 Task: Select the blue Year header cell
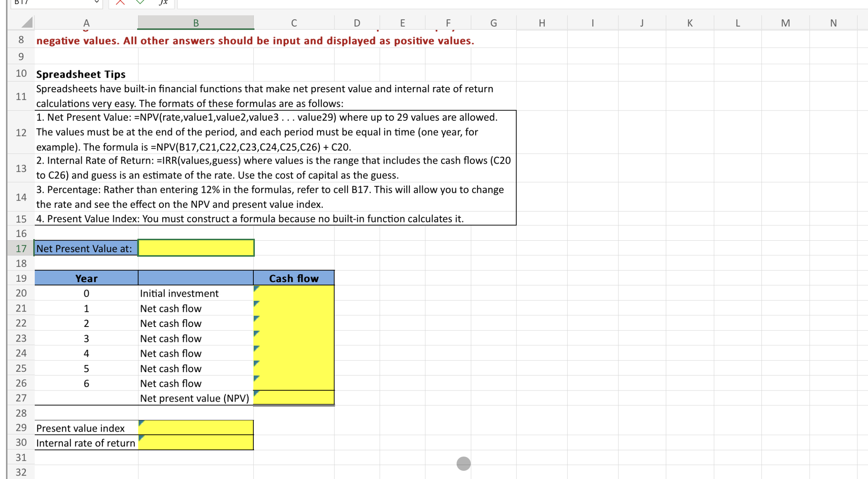[86, 278]
